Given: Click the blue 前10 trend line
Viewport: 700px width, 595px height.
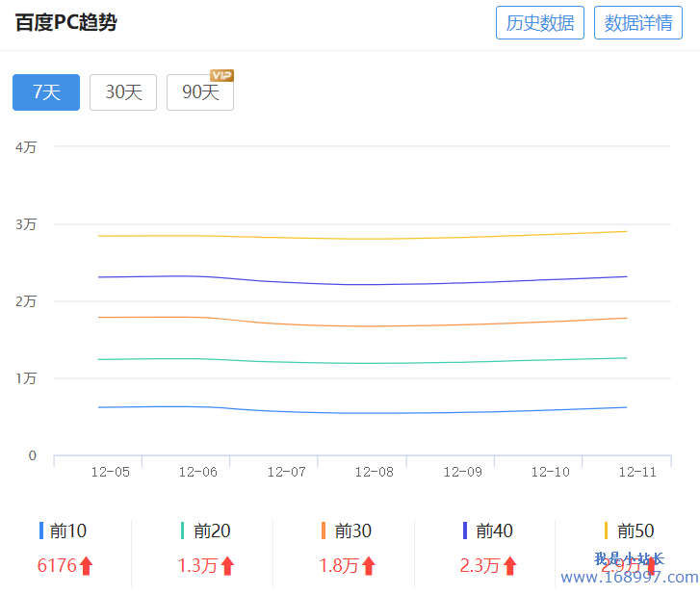Looking at the screenshot, I should (x=362, y=413).
